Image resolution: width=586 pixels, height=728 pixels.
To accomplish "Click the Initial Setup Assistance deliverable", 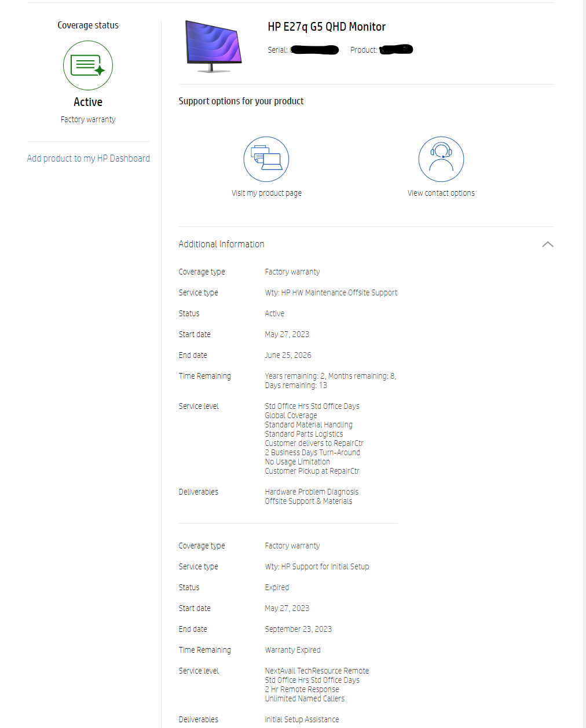I will coord(302,719).
